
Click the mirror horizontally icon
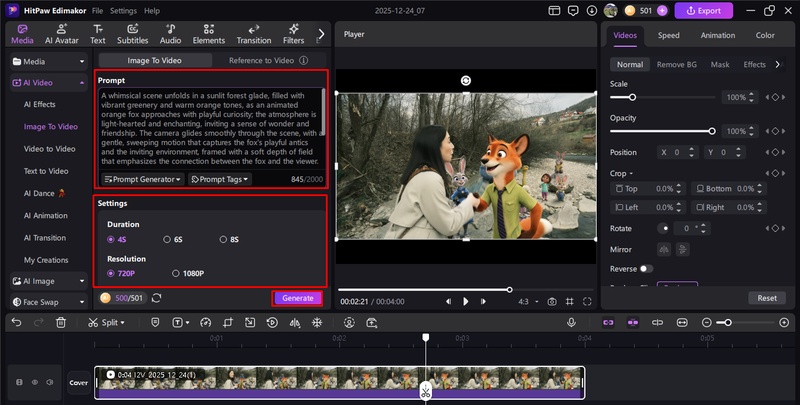(664, 249)
